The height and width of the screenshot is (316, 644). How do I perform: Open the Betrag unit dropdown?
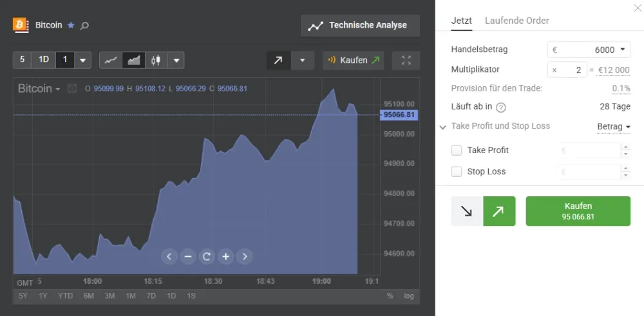(x=614, y=127)
